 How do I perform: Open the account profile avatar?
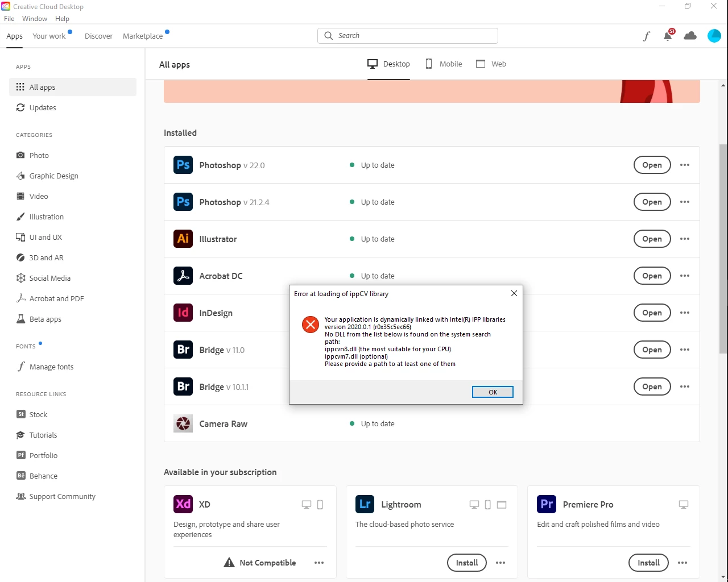coord(714,36)
